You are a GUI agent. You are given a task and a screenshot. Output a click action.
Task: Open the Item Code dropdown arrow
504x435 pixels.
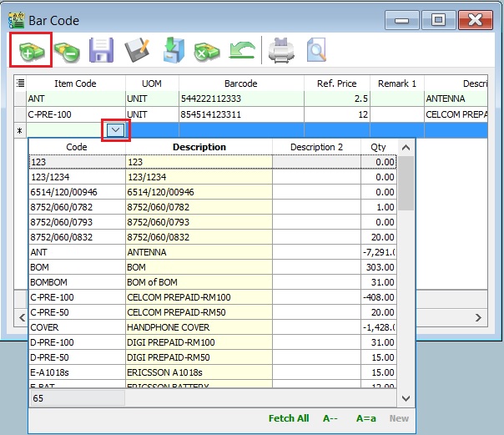click(116, 129)
